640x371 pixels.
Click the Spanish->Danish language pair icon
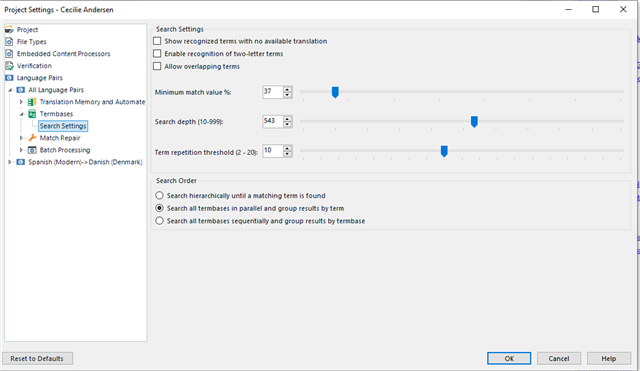21,162
